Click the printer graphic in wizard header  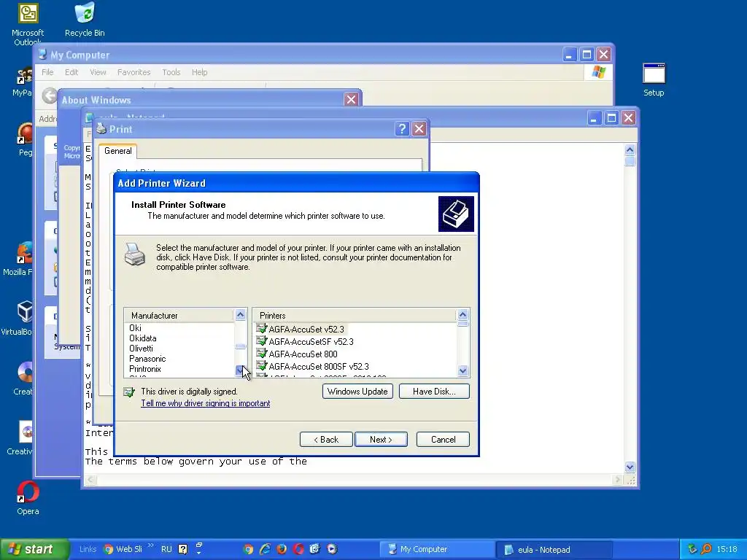click(x=456, y=214)
